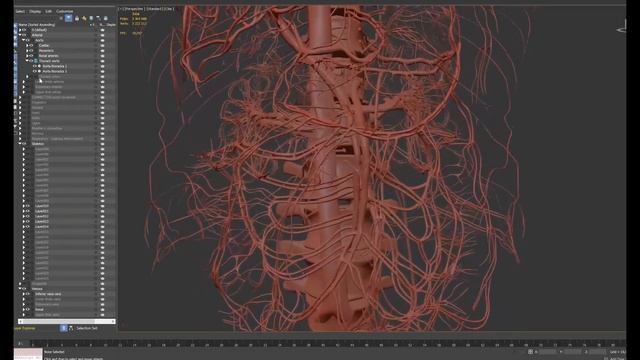The width and height of the screenshot is (640, 360).
Task: Open the Select menu in Layer Explorer
Action: point(20,11)
